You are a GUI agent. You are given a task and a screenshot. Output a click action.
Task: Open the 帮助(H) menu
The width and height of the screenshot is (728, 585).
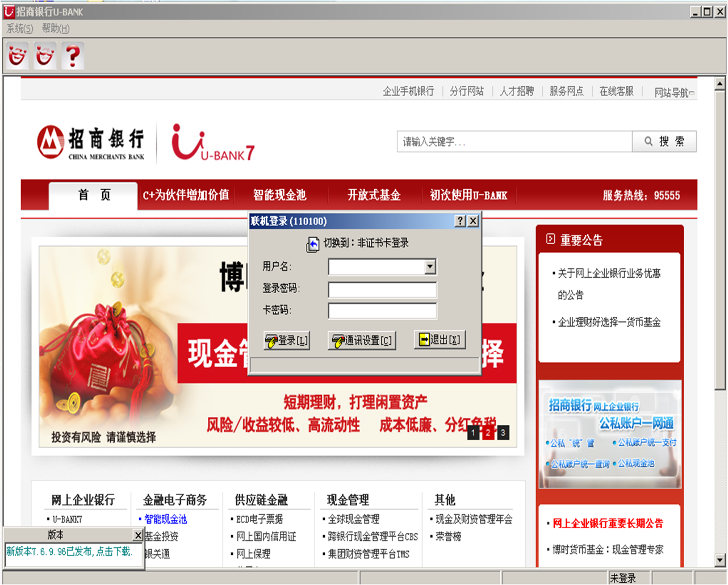[x=56, y=28]
